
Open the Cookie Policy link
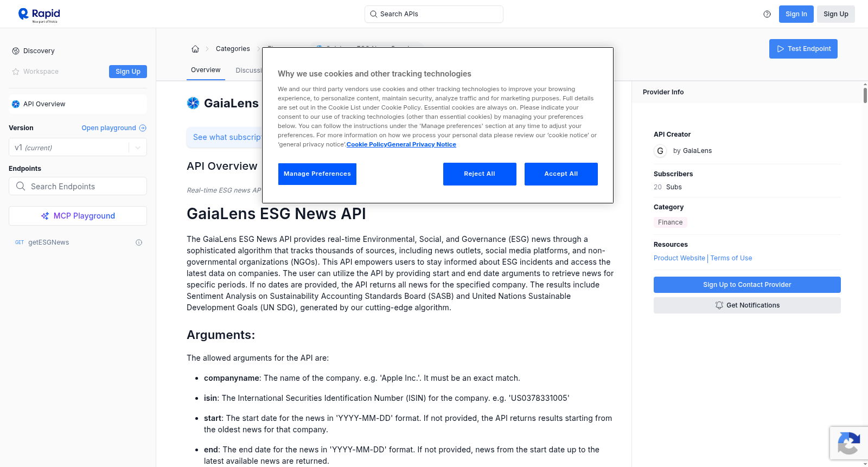click(x=367, y=144)
